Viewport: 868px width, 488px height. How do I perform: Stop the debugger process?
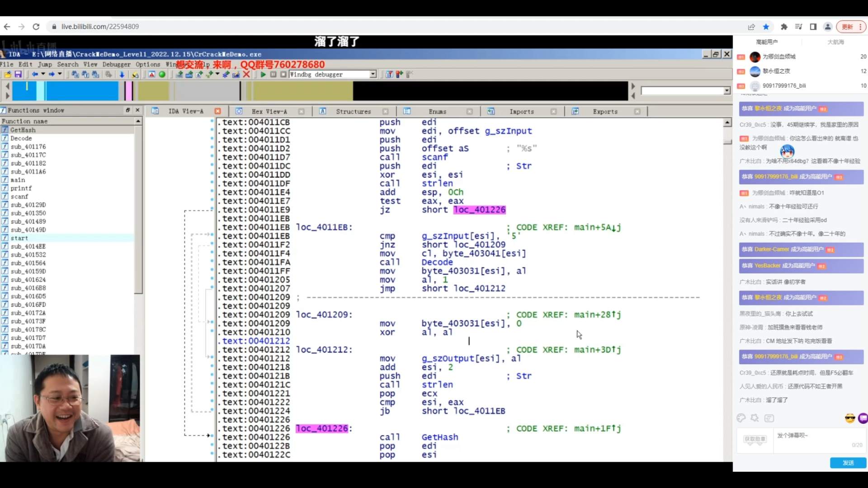(x=283, y=75)
